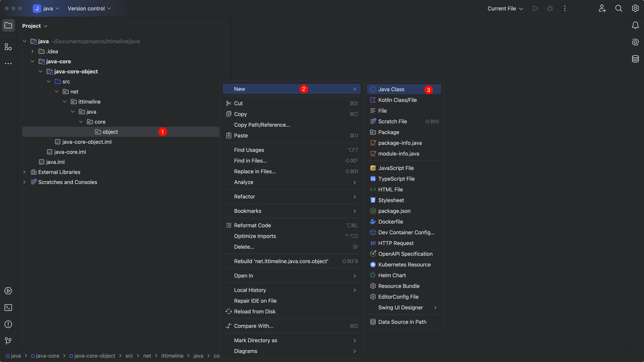
Task: Open the Notifications bell
Action: tap(635, 25)
